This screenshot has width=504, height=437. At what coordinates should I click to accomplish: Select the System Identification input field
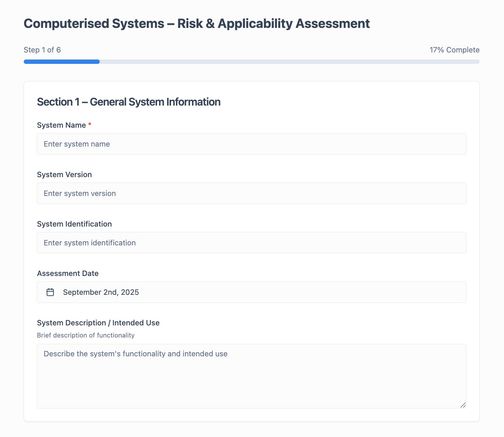click(252, 243)
